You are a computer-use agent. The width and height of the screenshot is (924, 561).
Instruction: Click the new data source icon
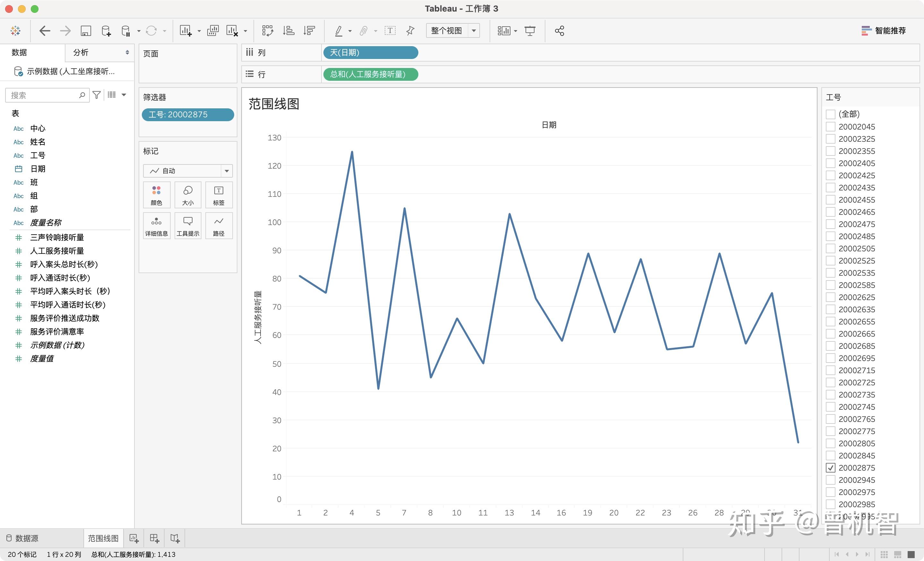(106, 31)
